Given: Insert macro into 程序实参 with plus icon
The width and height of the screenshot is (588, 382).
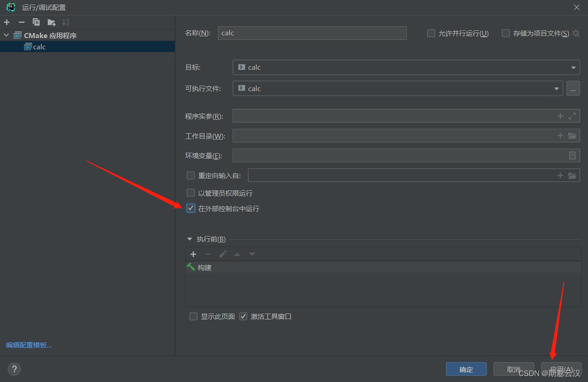Looking at the screenshot, I should coord(560,116).
